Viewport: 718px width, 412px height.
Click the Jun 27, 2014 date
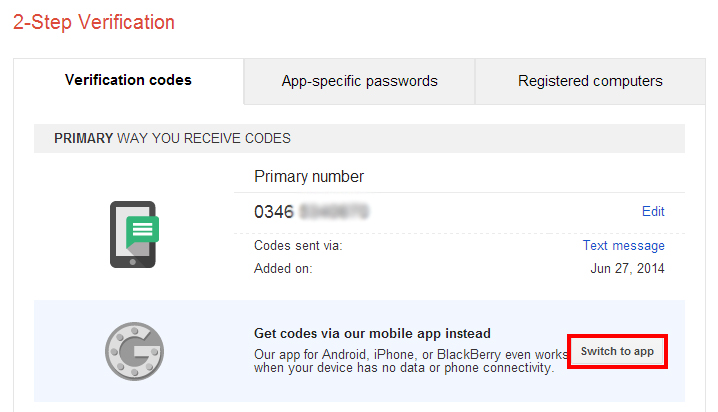627,268
